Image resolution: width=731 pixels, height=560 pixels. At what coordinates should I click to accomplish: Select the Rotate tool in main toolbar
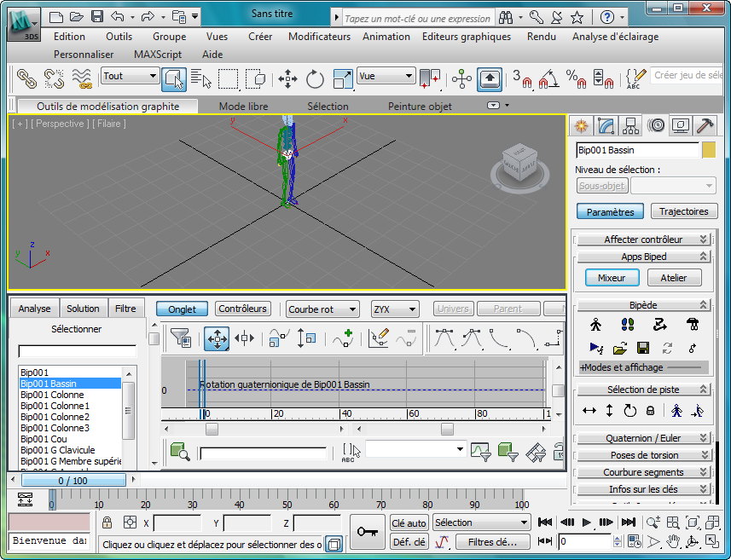(315, 79)
